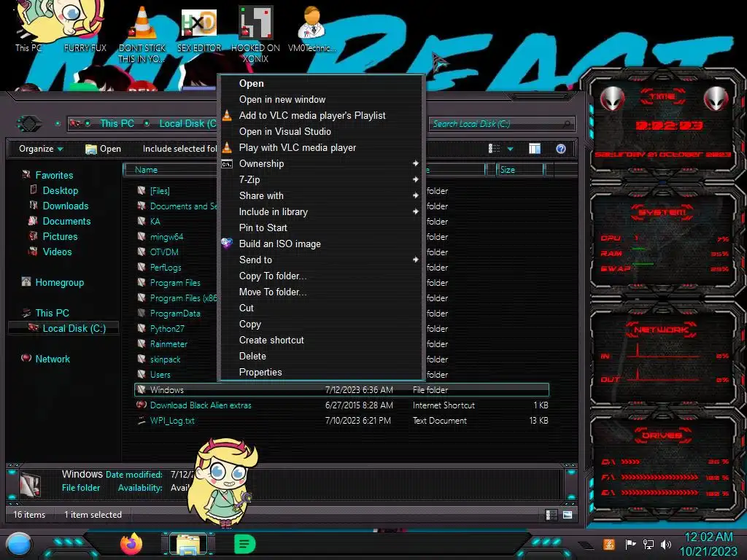Select Create shortcut
The image size is (747, 560).
point(320,340)
